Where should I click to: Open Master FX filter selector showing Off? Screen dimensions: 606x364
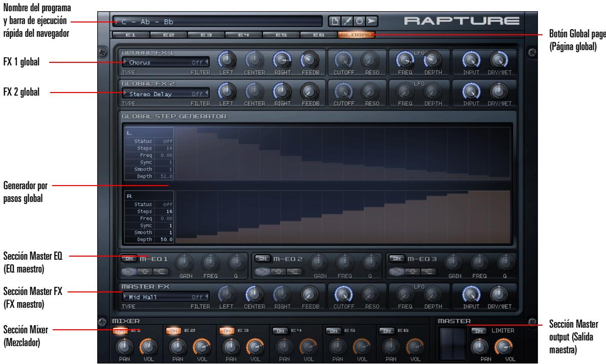coord(200,297)
